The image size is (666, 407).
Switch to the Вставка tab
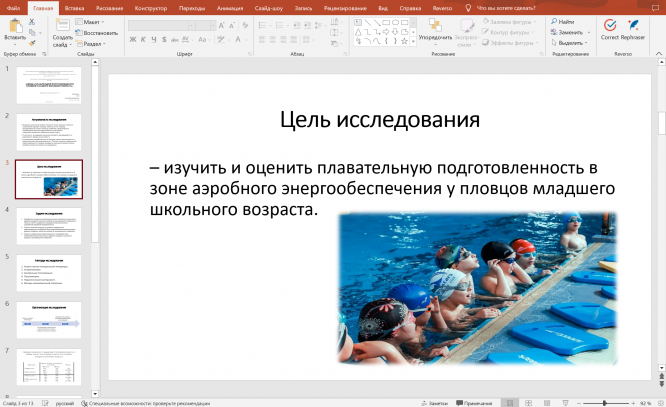click(x=74, y=7)
